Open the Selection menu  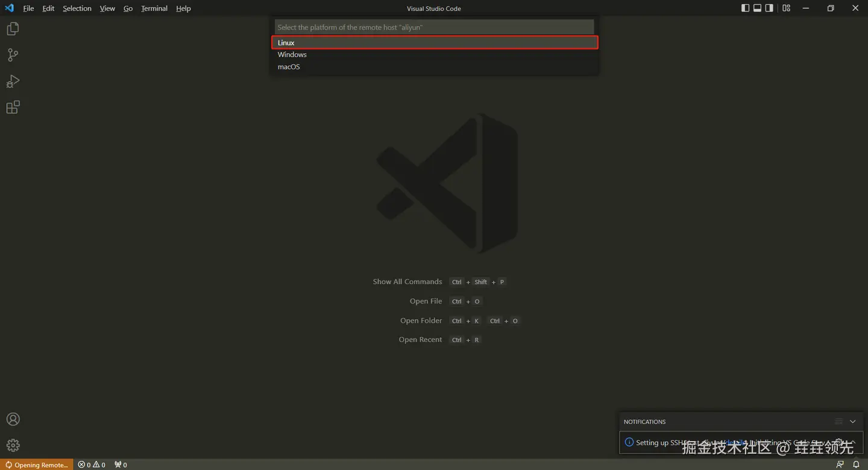point(77,8)
